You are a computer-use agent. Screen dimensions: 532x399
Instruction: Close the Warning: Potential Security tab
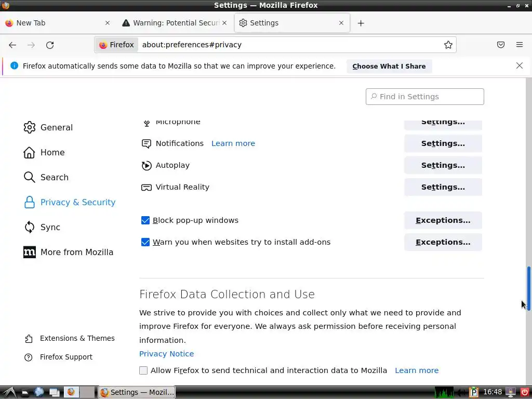[224, 23]
